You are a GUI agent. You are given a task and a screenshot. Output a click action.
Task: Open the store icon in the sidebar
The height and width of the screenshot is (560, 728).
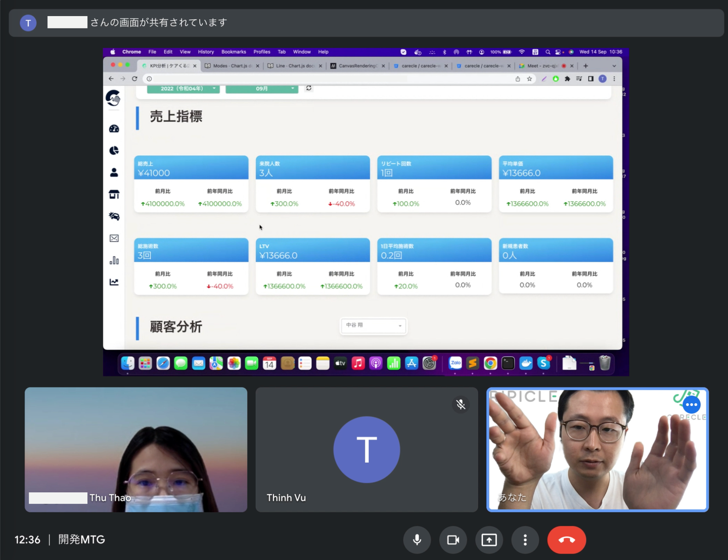114,195
